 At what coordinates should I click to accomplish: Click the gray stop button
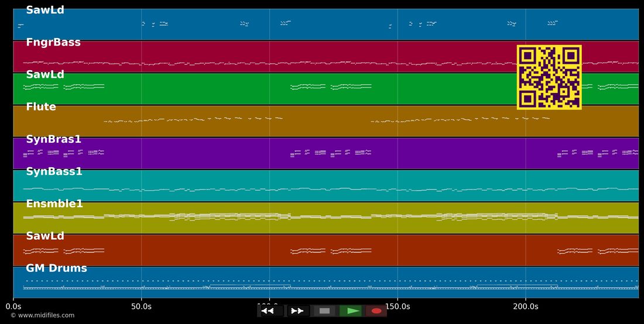(324, 311)
